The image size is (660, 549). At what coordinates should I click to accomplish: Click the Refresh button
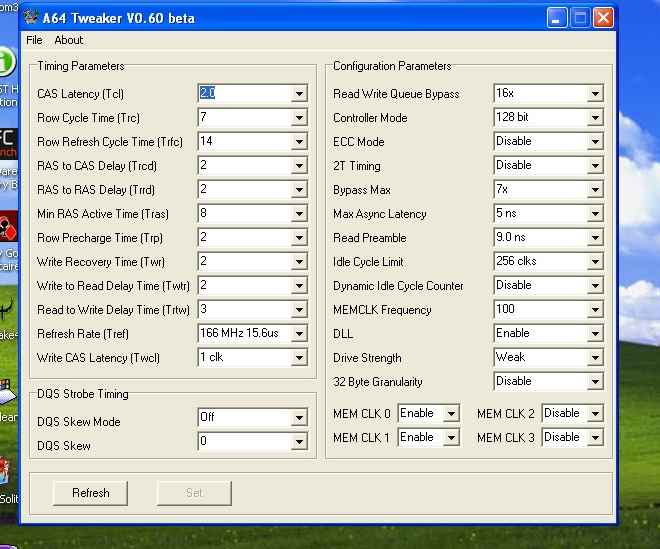(90, 493)
